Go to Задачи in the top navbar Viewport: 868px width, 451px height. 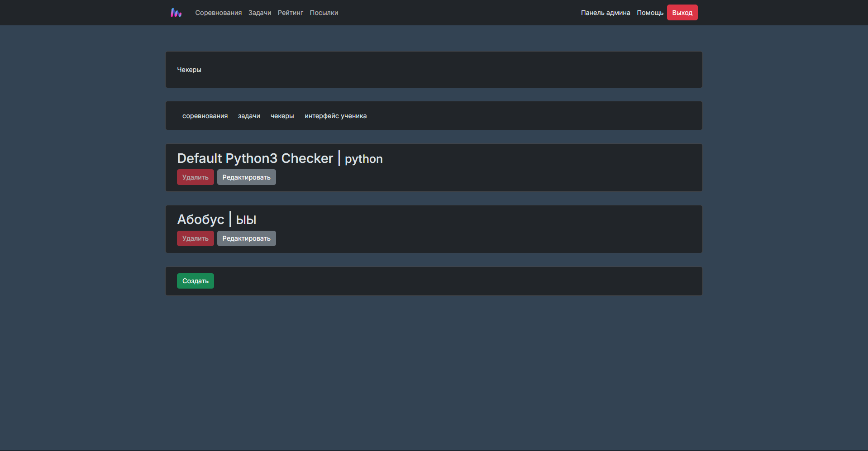point(260,13)
